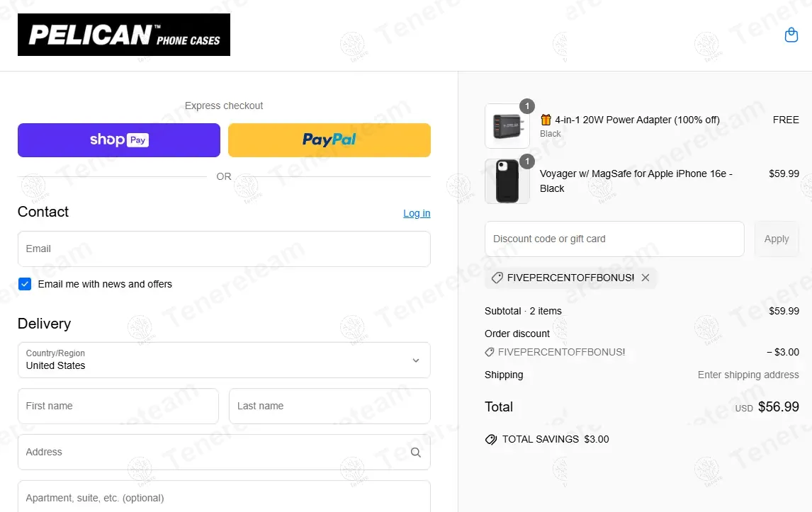Click the discount tag icon on the applied code
The width and height of the screenshot is (812, 512).
click(x=497, y=278)
